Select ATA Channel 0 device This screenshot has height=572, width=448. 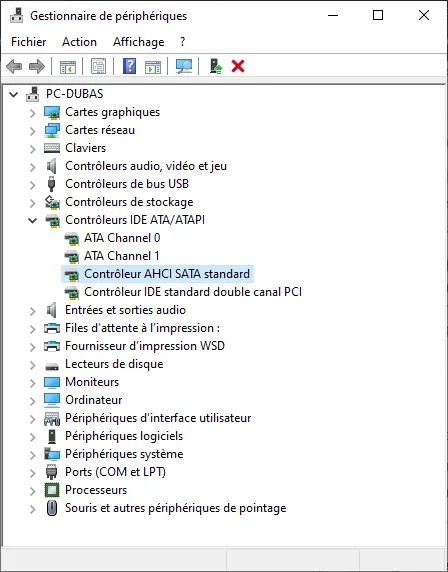pos(122,238)
